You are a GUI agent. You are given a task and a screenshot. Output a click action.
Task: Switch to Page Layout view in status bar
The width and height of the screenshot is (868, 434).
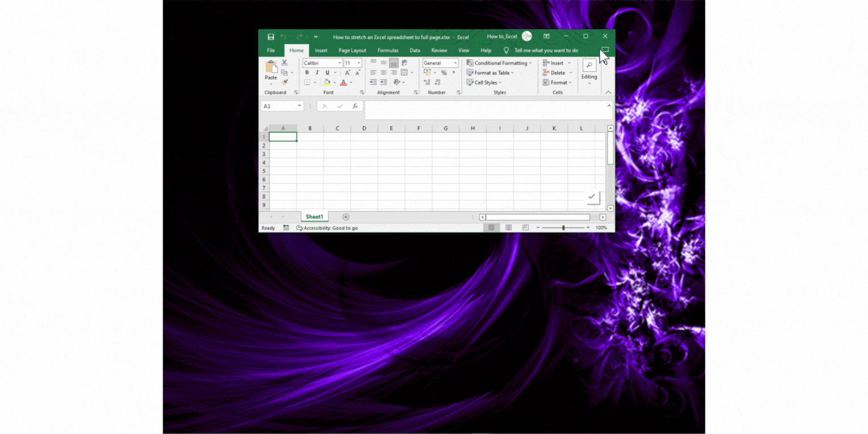509,228
